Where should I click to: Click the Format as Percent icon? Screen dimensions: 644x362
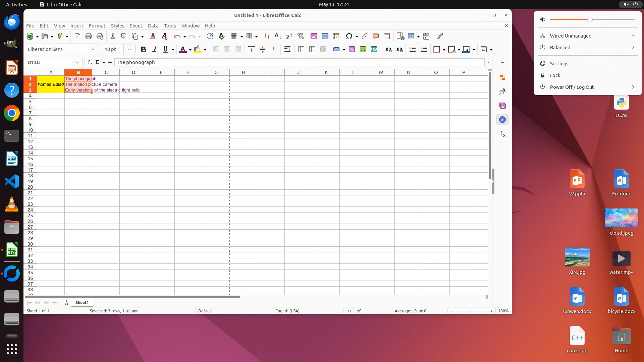point(352,49)
